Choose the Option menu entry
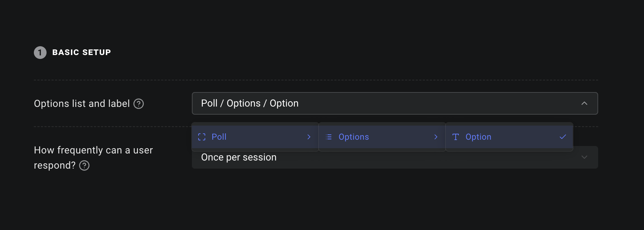 (509, 137)
